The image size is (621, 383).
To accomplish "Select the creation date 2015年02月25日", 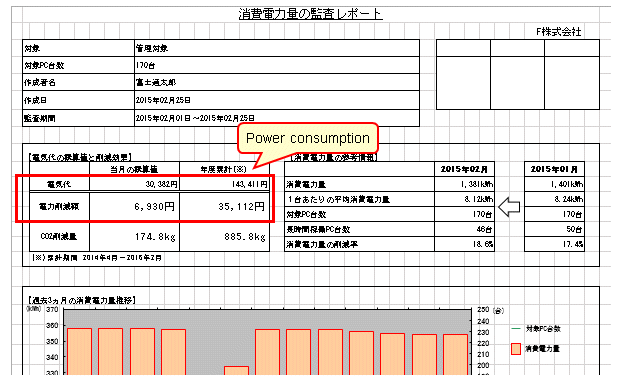I will tap(163, 100).
